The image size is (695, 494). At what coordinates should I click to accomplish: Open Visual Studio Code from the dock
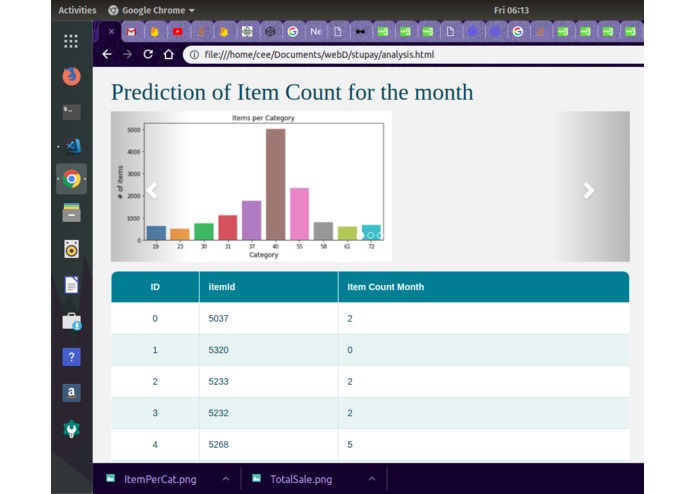tap(73, 146)
